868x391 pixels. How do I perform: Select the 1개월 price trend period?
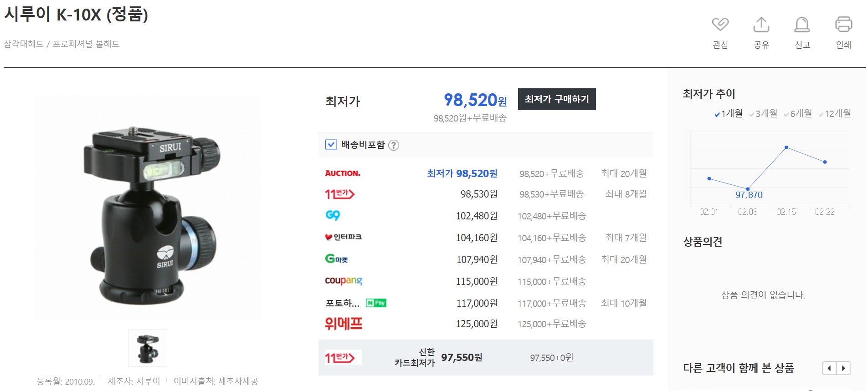pyautogui.click(x=729, y=113)
